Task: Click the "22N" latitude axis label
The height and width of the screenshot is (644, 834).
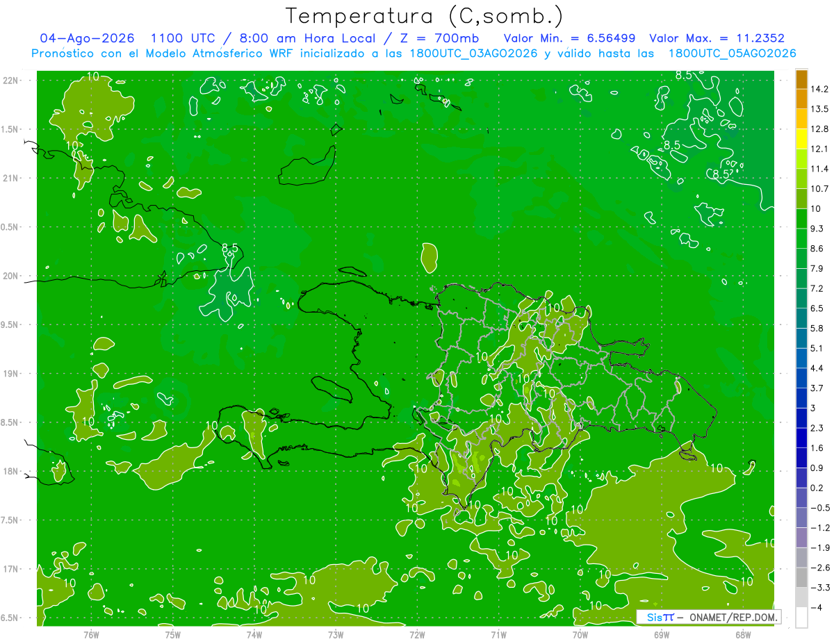Action: coord(12,81)
